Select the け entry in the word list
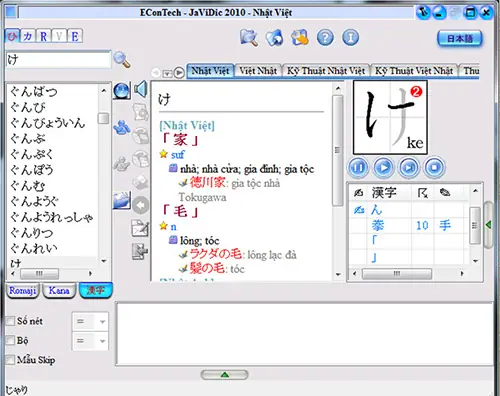This screenshot has height=396, width=500. (16, 263)
